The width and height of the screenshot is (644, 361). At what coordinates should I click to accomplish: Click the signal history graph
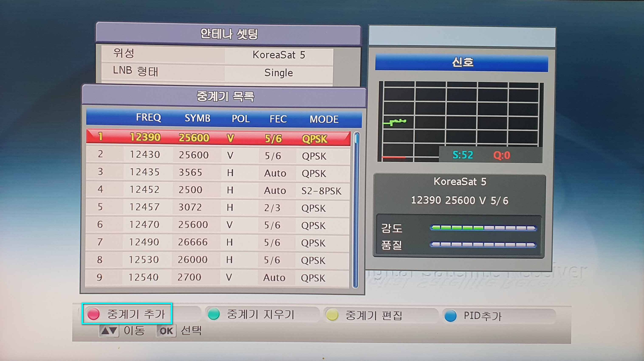tap(461, 117)
